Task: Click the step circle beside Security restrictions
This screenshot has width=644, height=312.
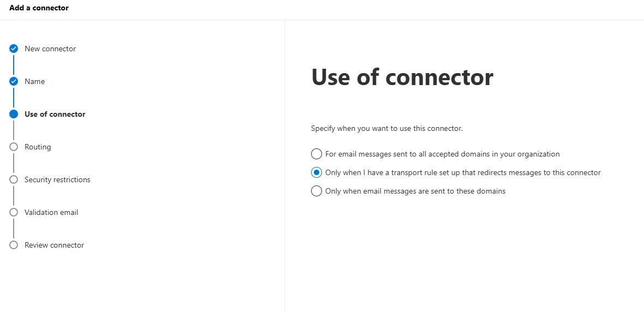Action: pyautogui.click(x=14, y=179)
